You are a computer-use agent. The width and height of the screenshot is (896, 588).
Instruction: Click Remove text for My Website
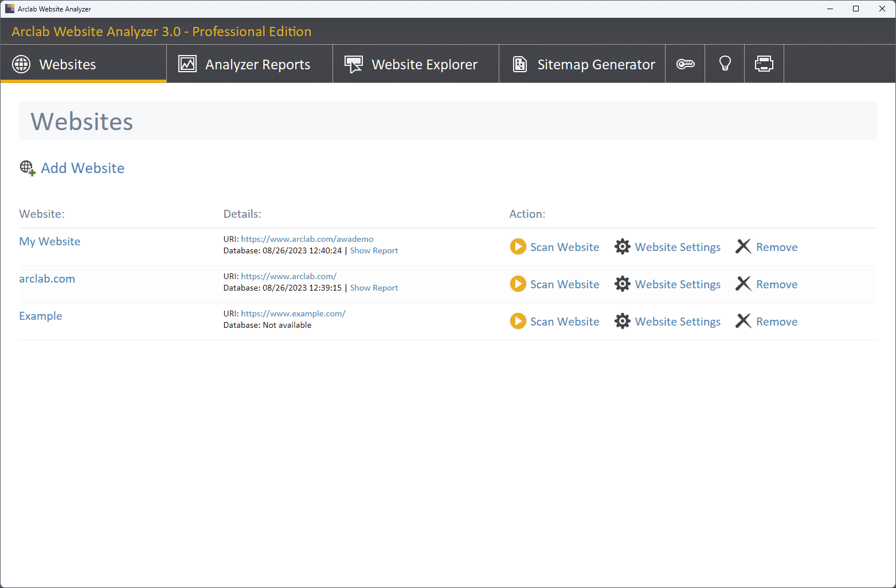click(777, 247)
